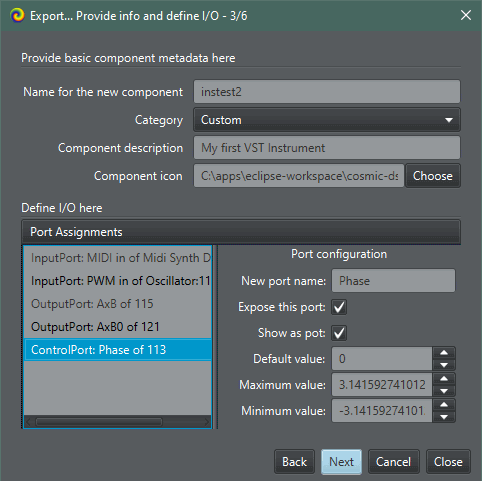Uncheck the Expose this port checkbox
Screen dimensions: 482x481
pyautogui.click(x=339, y=307)
